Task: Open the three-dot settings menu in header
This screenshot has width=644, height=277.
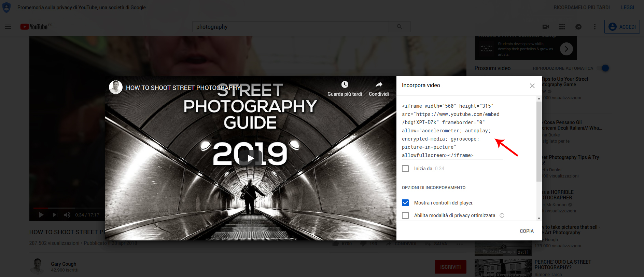Action: [x=594, y=27]
